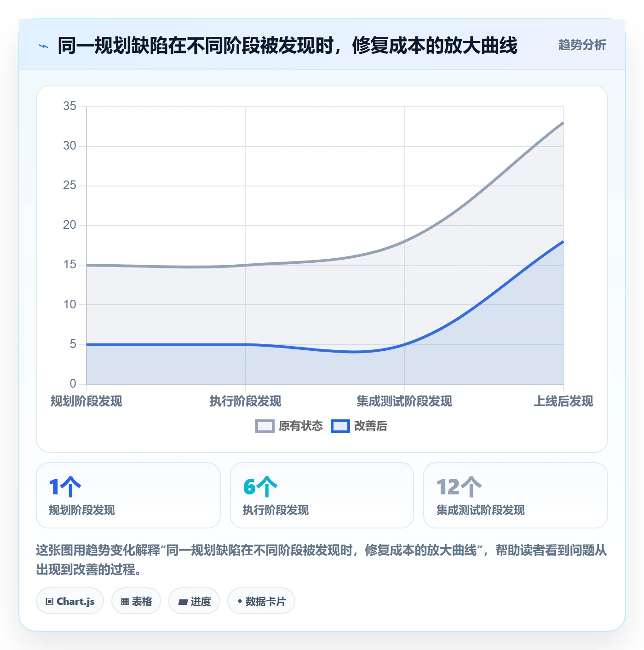Click the blue line endpoint at 上线后发现
Screen dimensions: 644x650
[x=563, y=242]
